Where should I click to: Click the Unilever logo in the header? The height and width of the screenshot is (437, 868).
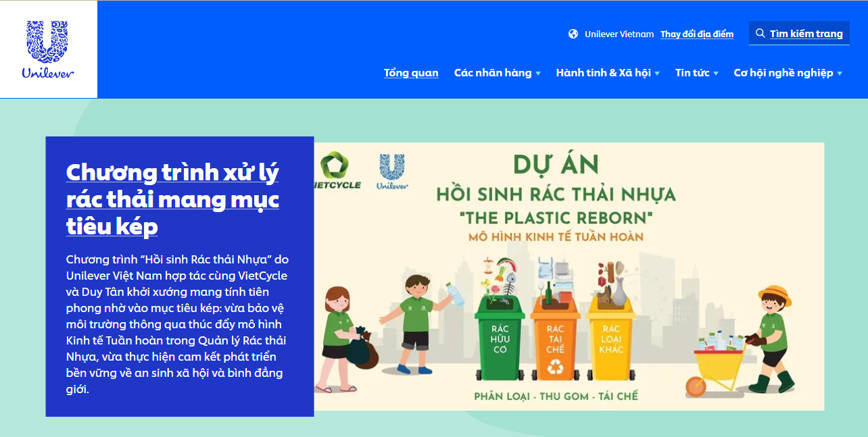[48, 49]
